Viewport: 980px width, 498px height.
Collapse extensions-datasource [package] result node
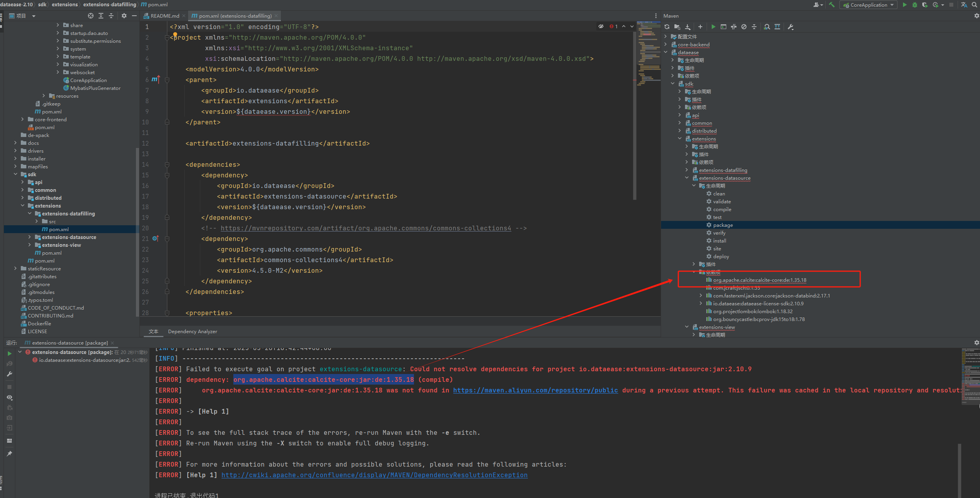point(20,352)
